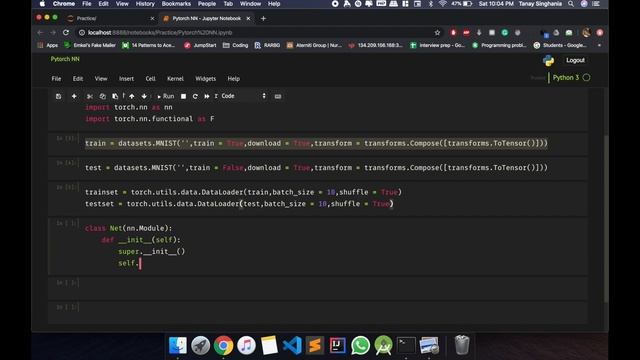The width and height of the screenshot is (640, 360).
Task: Open the RARBG bookmark
Action: 267,45
